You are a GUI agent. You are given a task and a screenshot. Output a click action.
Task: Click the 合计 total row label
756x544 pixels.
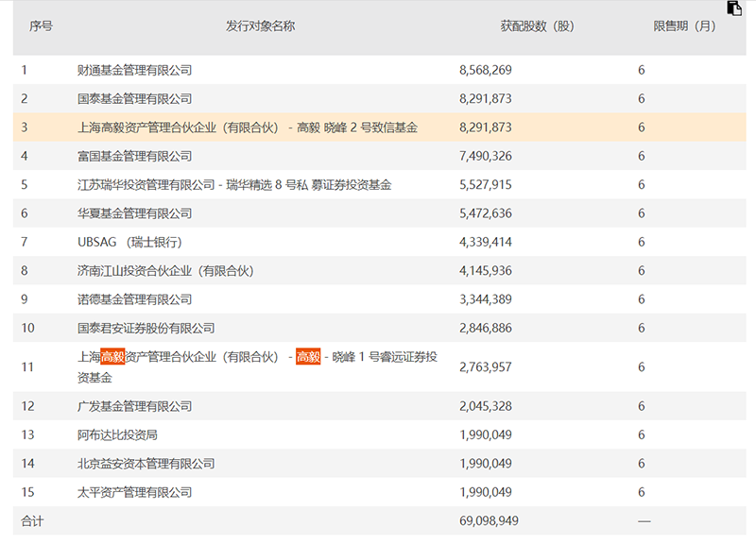coord(32,521)
